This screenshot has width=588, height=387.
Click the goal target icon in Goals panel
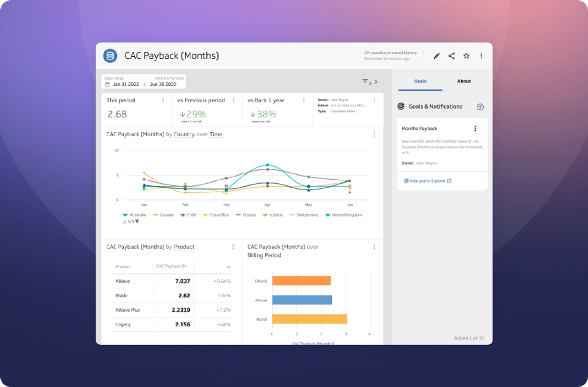400,107
